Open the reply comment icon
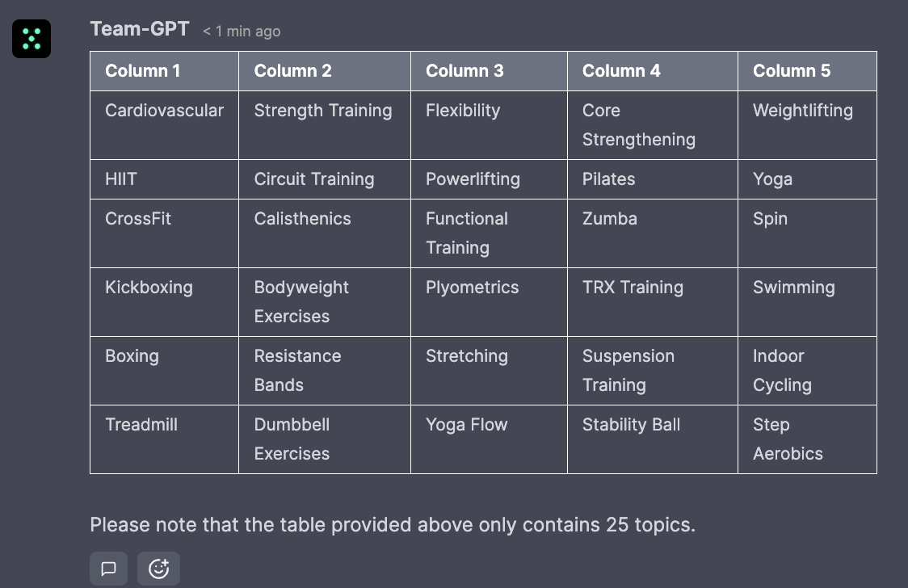The image size is (908, 588). [109, 569]
